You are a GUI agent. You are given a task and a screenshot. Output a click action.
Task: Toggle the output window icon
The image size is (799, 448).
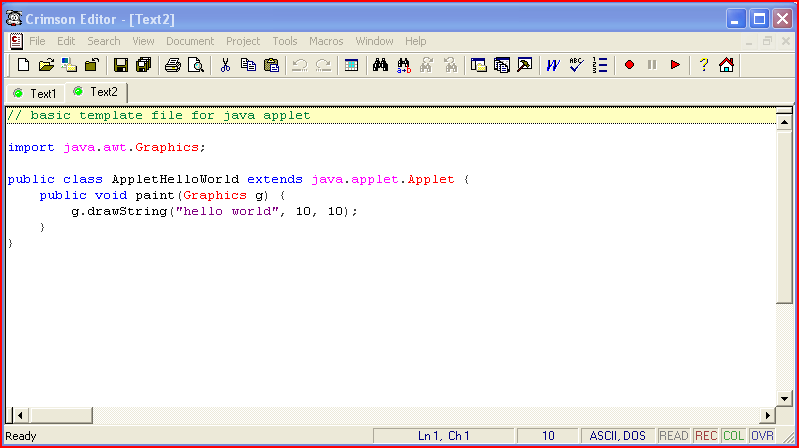point(502,65)
